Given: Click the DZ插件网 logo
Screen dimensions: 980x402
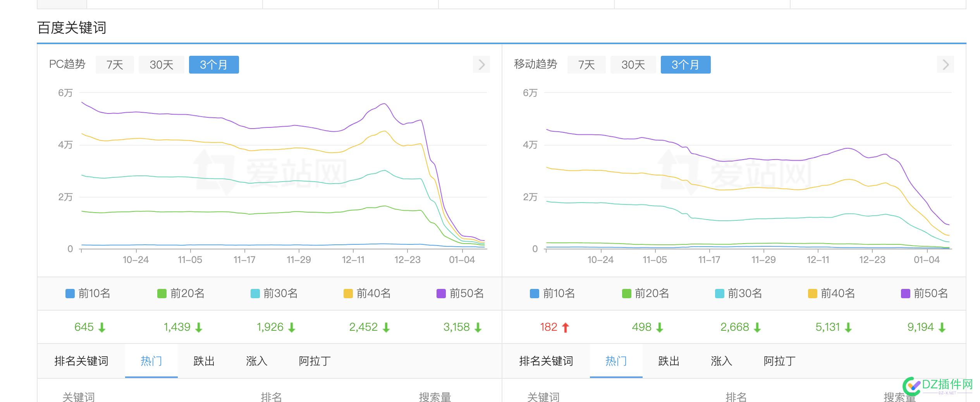Looking at the screenshot, I should click(938, 386).
